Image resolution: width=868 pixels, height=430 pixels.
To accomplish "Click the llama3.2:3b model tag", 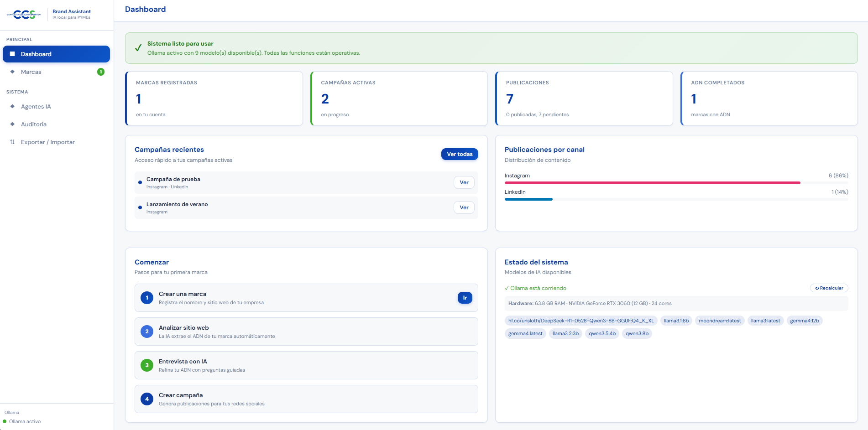I will [565, 333].
